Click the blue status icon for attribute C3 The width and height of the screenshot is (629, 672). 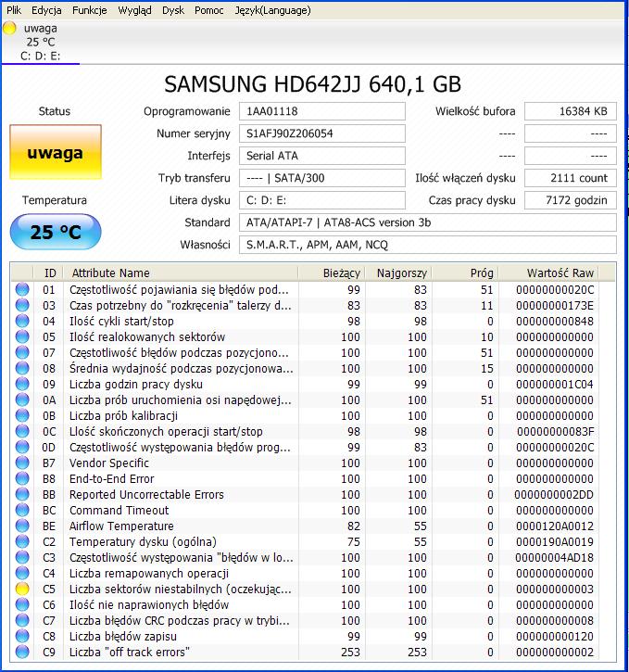point(22,558)
